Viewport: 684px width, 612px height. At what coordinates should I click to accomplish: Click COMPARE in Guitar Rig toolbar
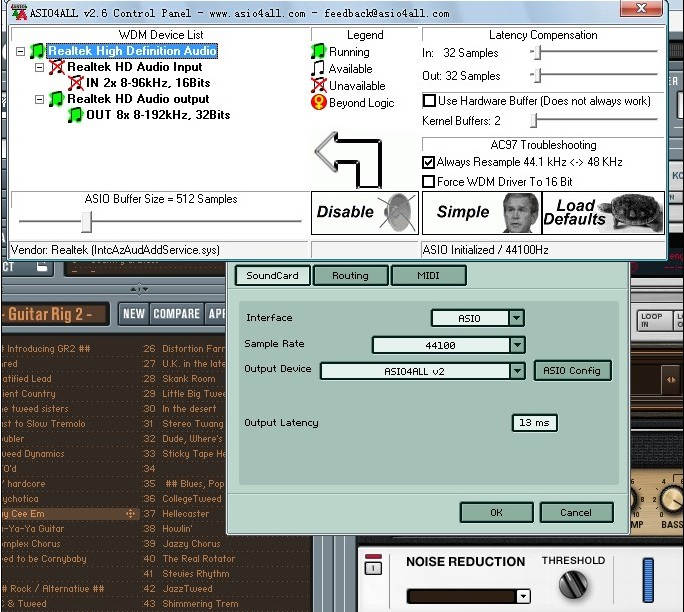[177, 314]
